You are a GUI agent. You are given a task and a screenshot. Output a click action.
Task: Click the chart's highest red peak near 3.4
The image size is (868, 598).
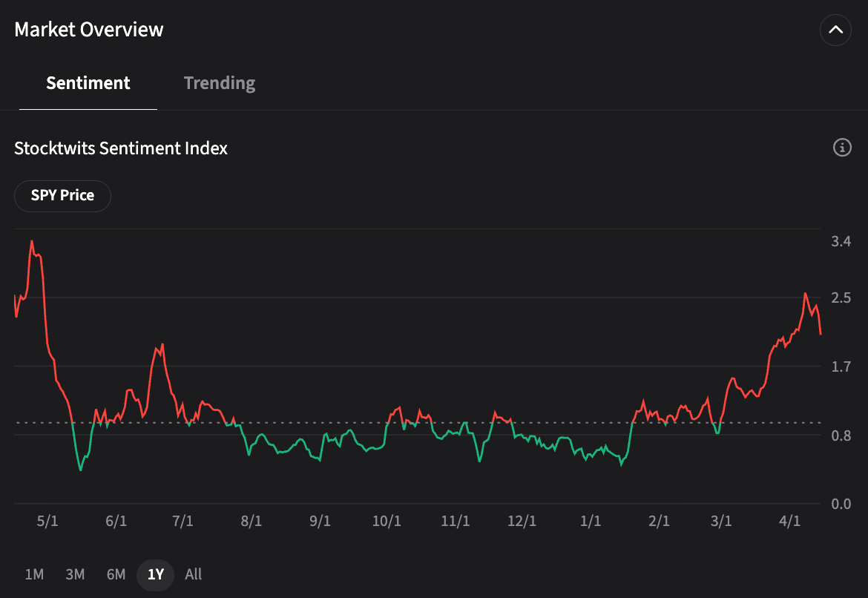[x=32, y=241]
